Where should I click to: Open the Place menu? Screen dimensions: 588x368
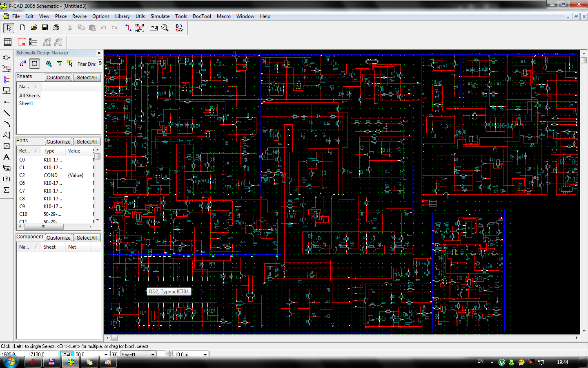tap(61, 16)
